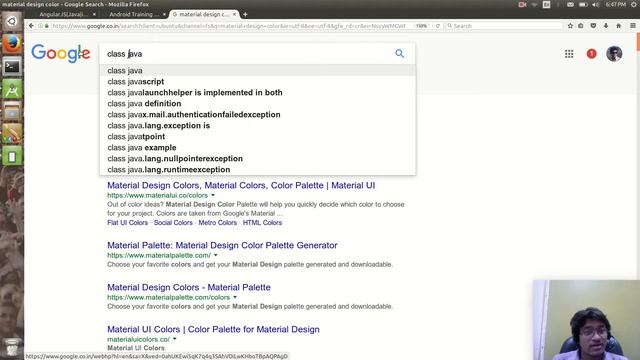Screen dimensions: 640x360
Task: Open the HTML Colors sitelink
Action: [x=262, y=222]
